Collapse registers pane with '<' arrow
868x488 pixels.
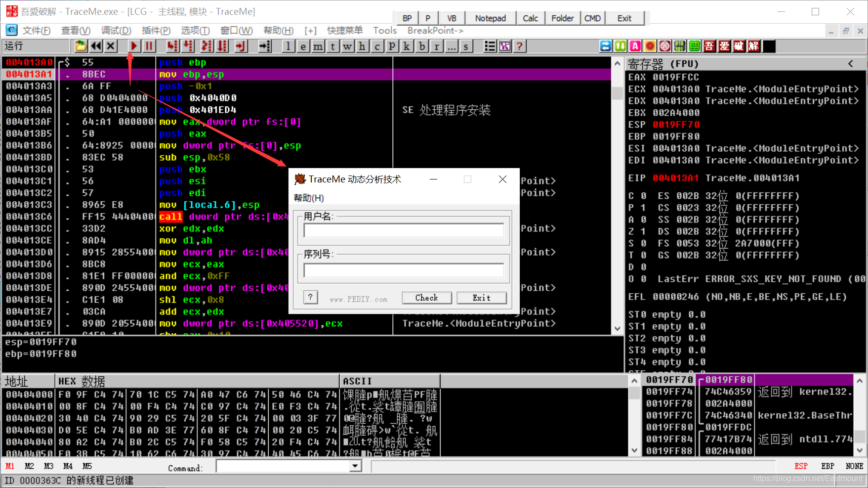tap(850, 64)
